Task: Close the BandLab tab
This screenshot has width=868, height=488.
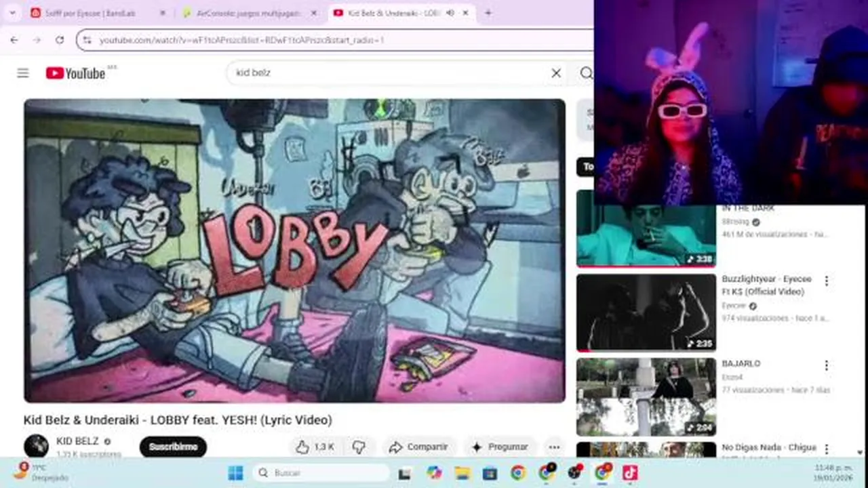Action: click(163, 13)
